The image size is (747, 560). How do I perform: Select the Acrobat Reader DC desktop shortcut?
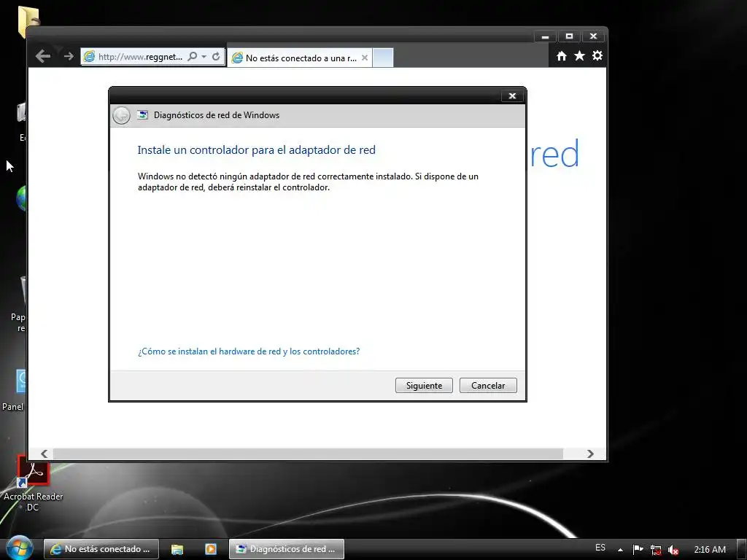pyautogui.click(x=33, y=483)
